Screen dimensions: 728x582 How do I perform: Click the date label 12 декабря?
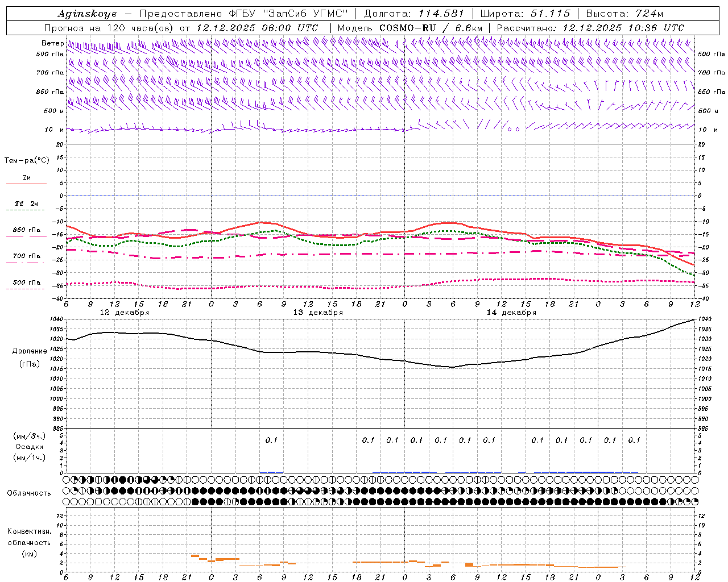(x=125, y=313)
